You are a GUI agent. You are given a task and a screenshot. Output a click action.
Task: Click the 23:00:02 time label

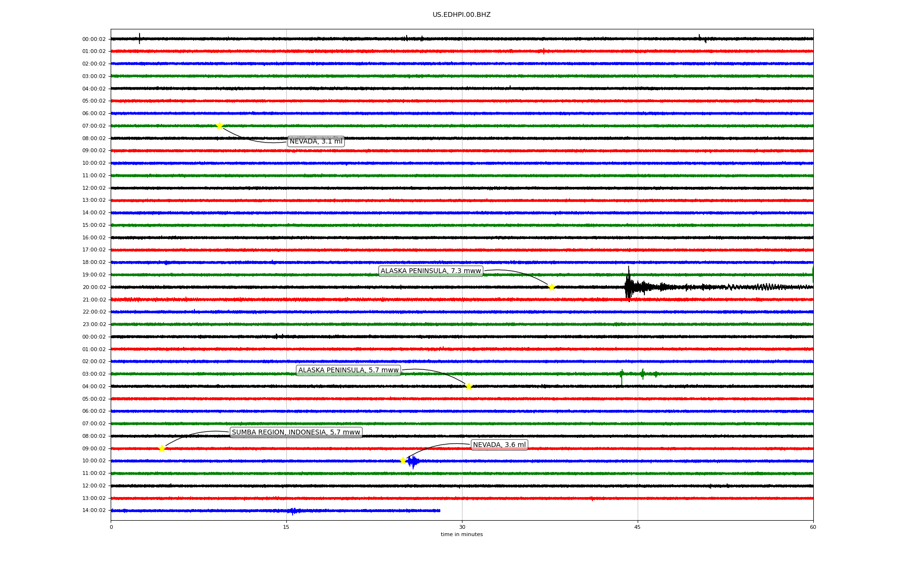tap(94, 325)
